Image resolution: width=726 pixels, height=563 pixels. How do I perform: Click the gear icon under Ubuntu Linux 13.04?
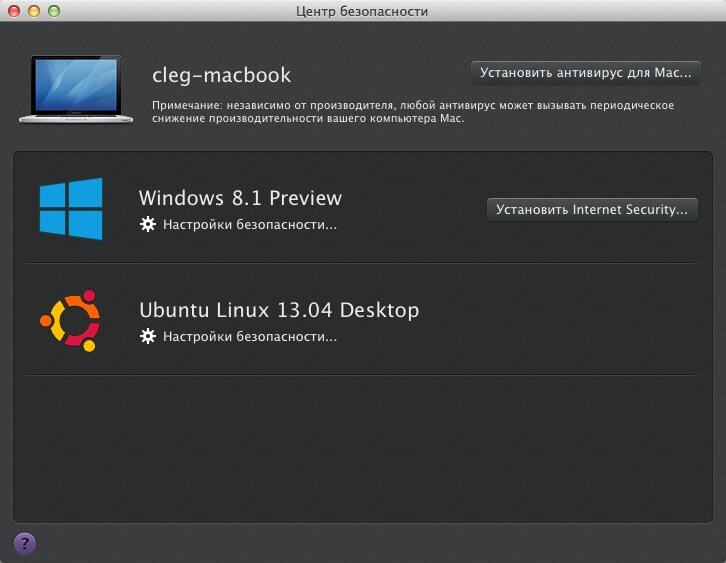[x=148, y=336]
